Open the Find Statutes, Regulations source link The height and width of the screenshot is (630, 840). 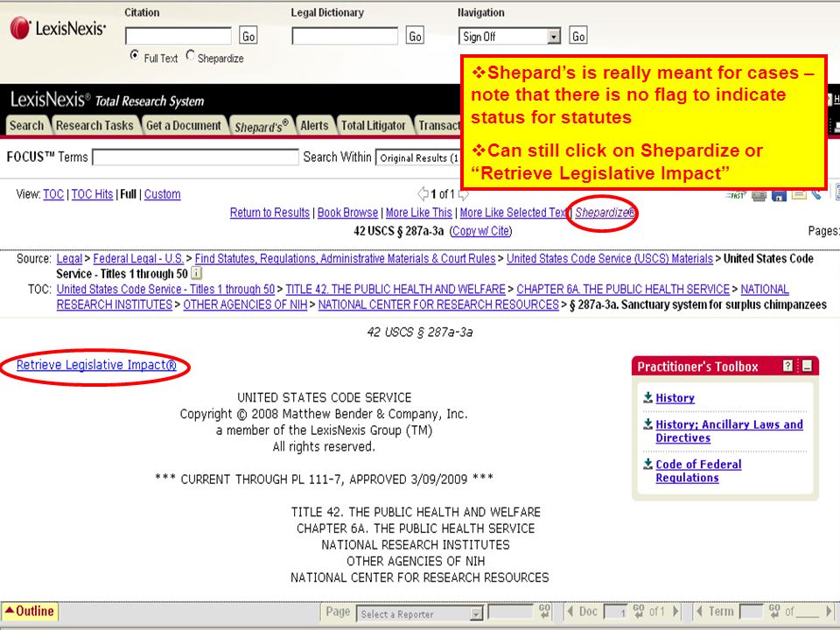coord(345,259)
